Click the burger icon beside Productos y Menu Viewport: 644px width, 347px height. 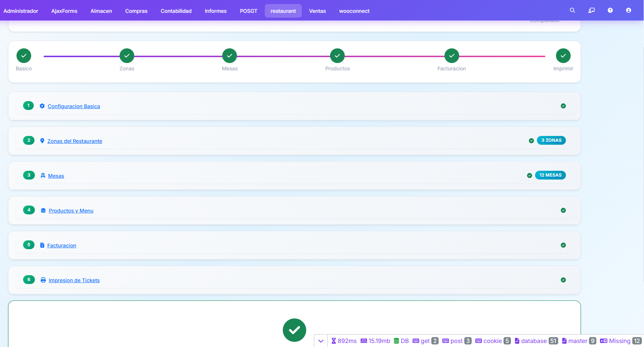(43, 210)
